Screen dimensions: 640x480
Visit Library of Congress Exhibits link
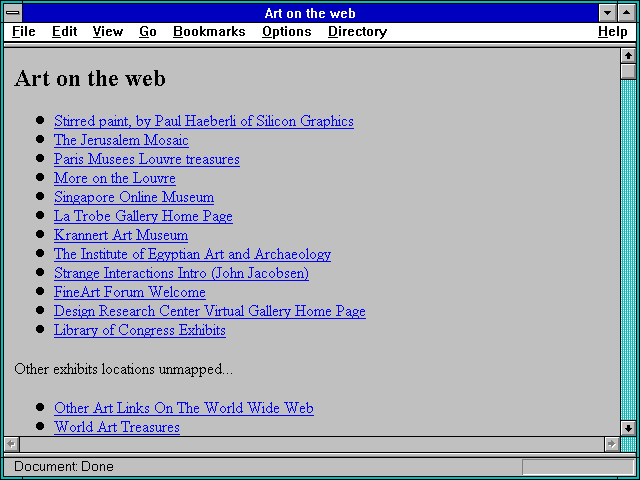tap(140, 330)
